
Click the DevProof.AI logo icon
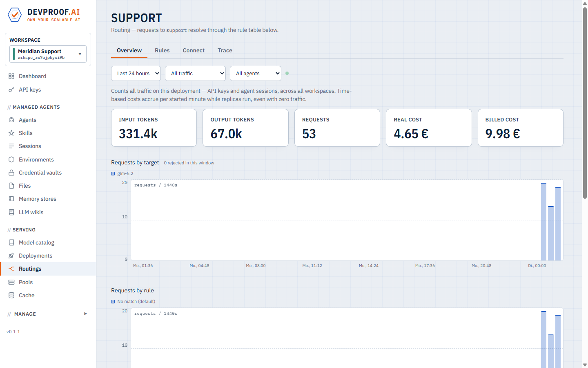tap(15, 15)
